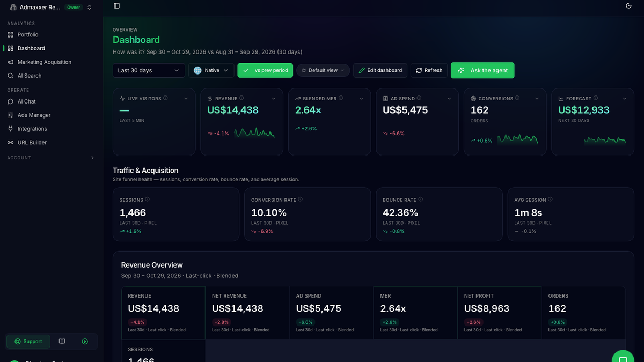This screenshot has height=362, width=644.
Task: Click the target icon on Conversions card
Action: coord(473,99)
